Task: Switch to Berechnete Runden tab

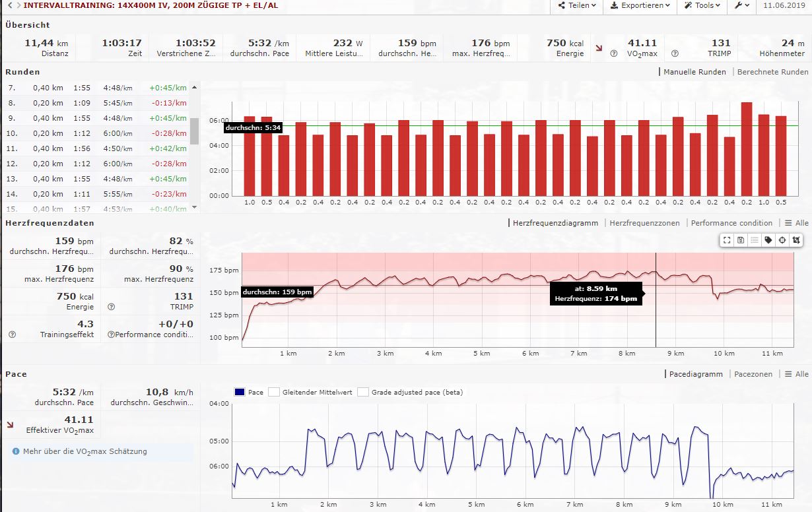Action: pyautogui.click(x=772, y=72)
